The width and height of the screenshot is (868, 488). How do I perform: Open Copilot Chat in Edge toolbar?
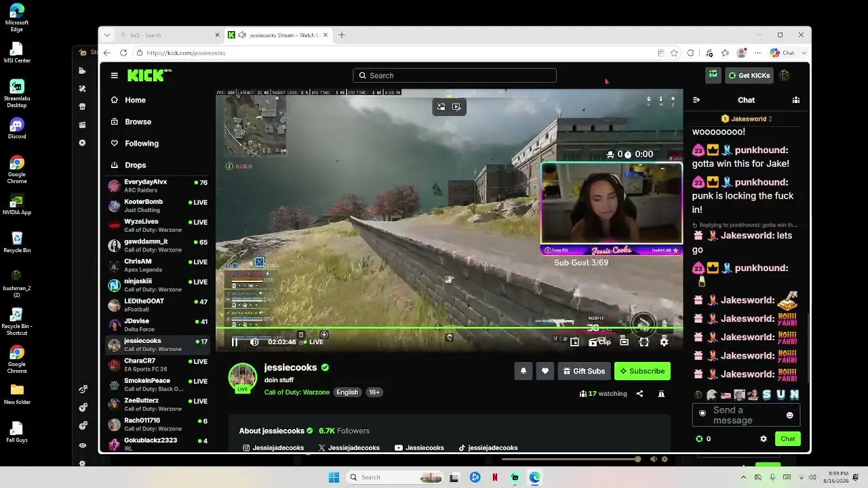[782, 53]
